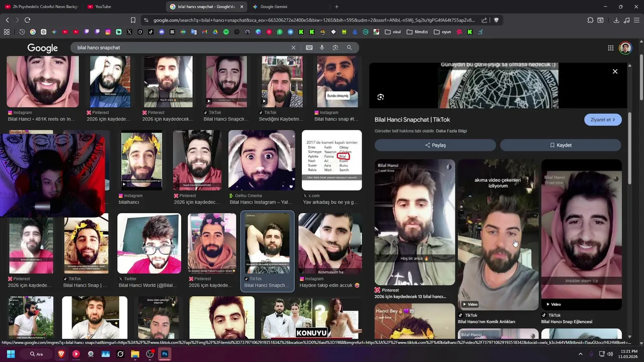
Task: Click the Google logo
Action: click(x=43, y=48)
